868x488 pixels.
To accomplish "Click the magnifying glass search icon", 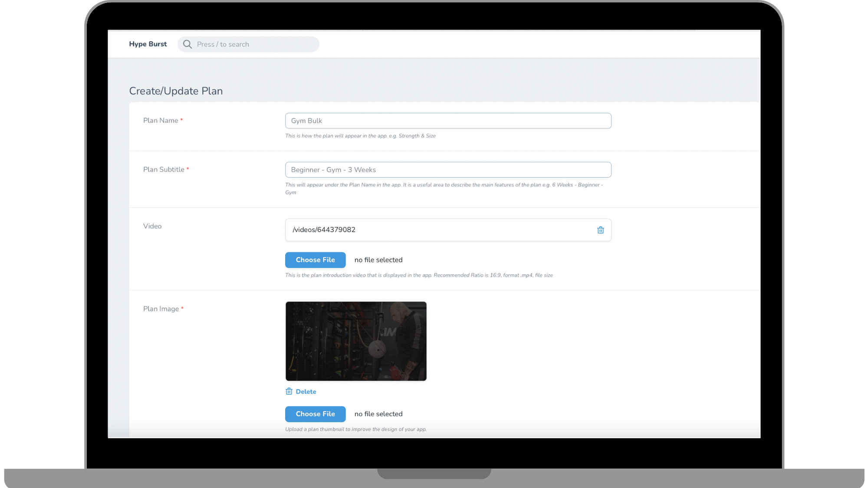I will tap(187, 44).
